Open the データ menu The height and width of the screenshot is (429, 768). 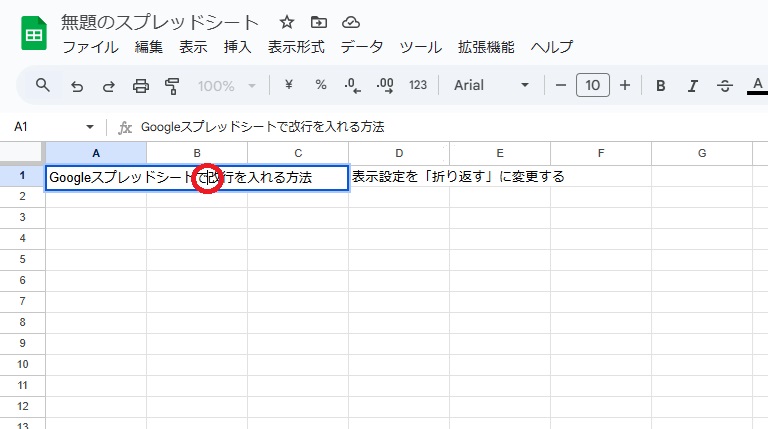point(361,47)
